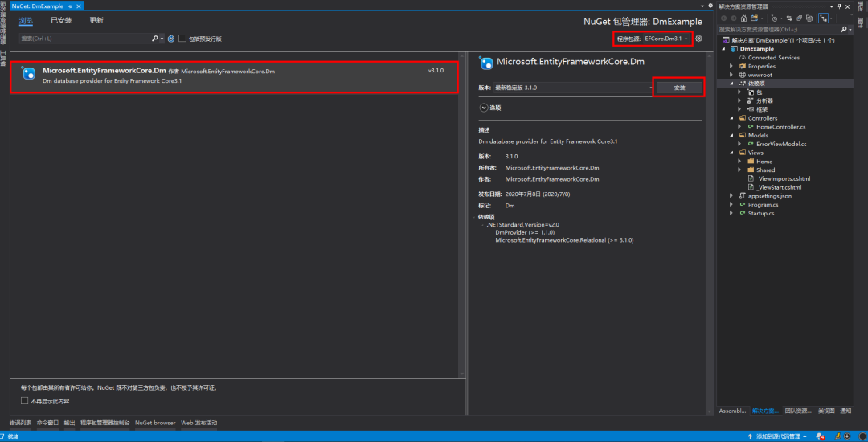Click notifications icon in status bar
This screenshot has width=868, height=442.
click(821, 436)
